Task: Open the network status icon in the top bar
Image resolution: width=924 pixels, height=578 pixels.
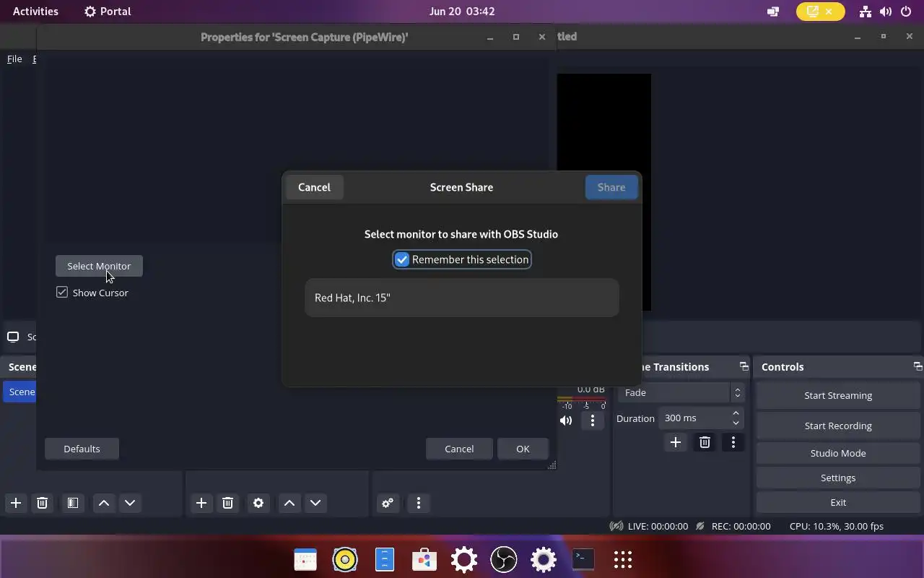Action: tap(865, 12)
